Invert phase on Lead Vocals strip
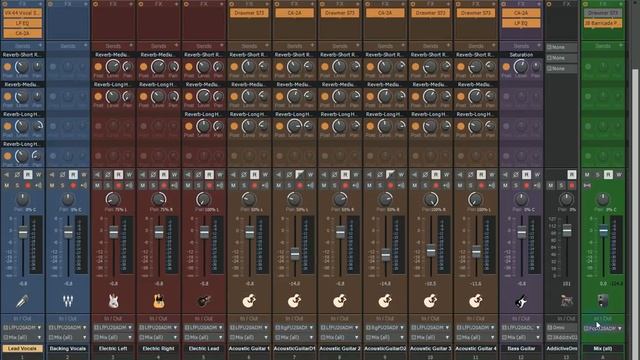The height and width of the screenshot is (360, 640). click(17, 175)
